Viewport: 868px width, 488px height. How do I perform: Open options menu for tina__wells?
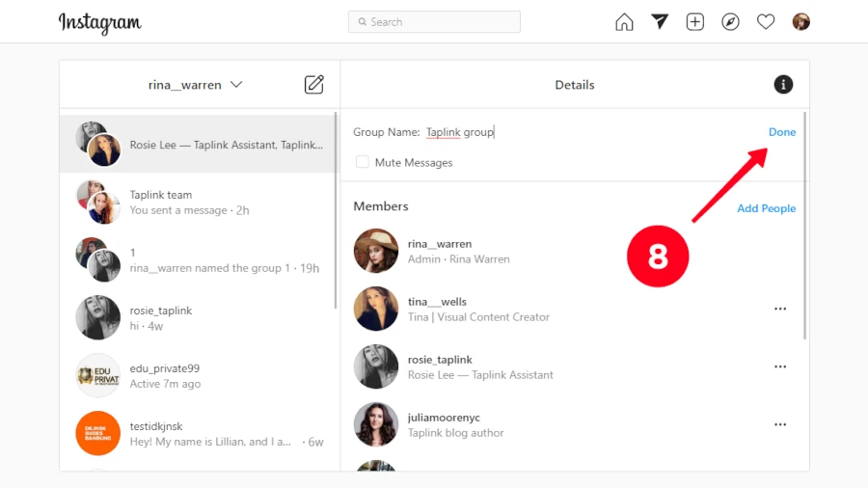[780, 309]
